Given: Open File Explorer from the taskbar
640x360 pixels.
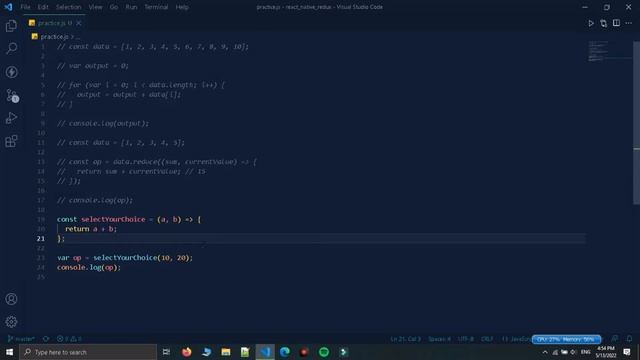Looking at the screenshot, I should click(226, 352).
